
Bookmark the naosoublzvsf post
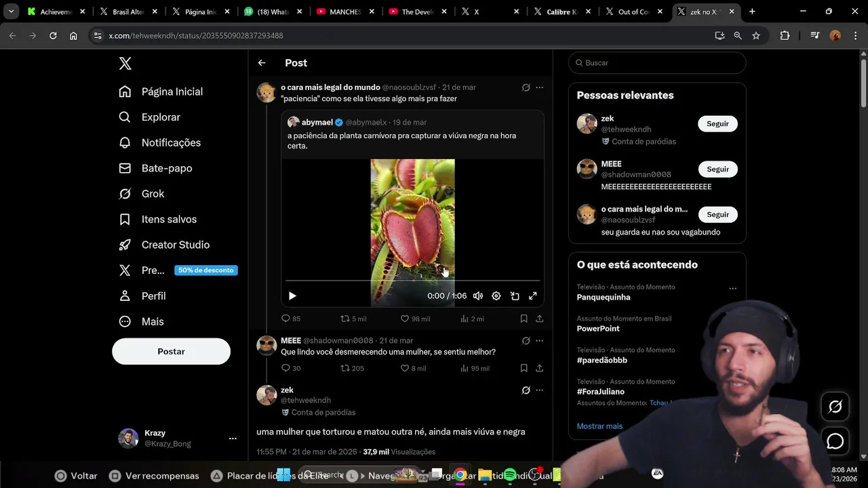(524, 319)
